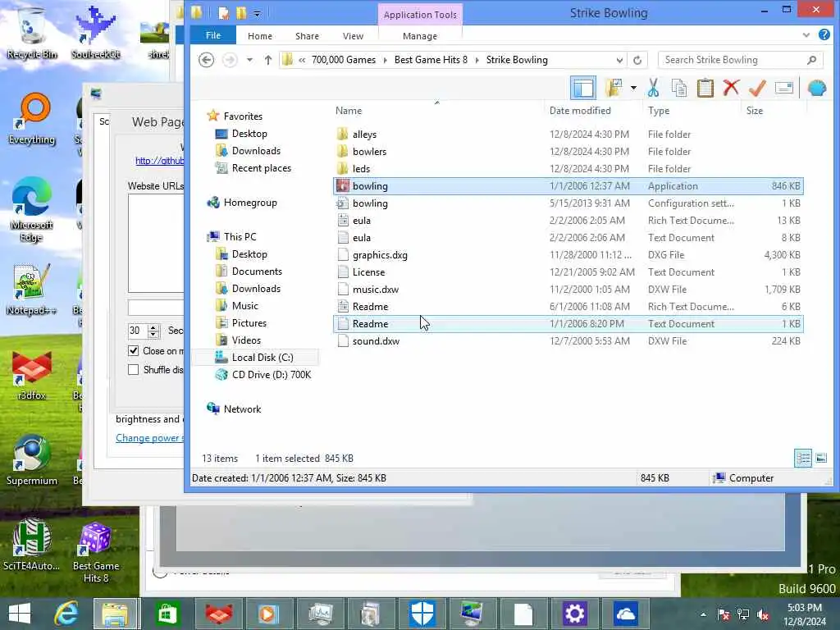
Task: Show hidden tray icons arrow
Action: click(x=703, y=614)
